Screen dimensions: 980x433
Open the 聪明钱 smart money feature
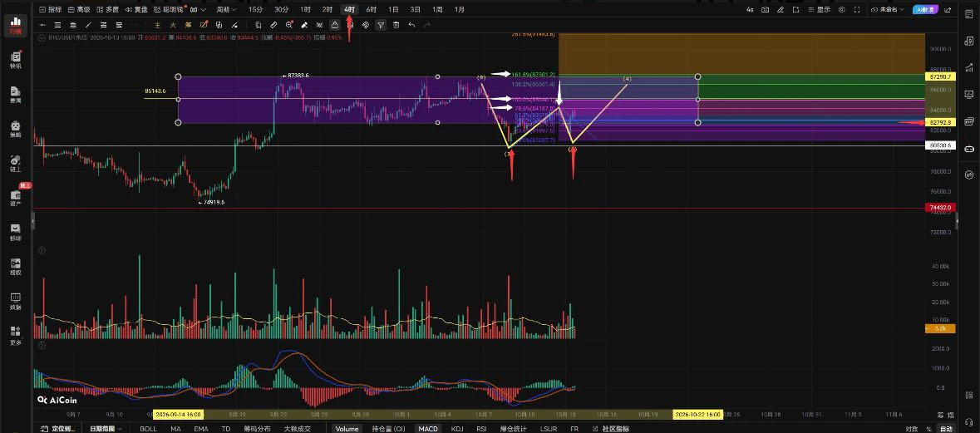168,9
